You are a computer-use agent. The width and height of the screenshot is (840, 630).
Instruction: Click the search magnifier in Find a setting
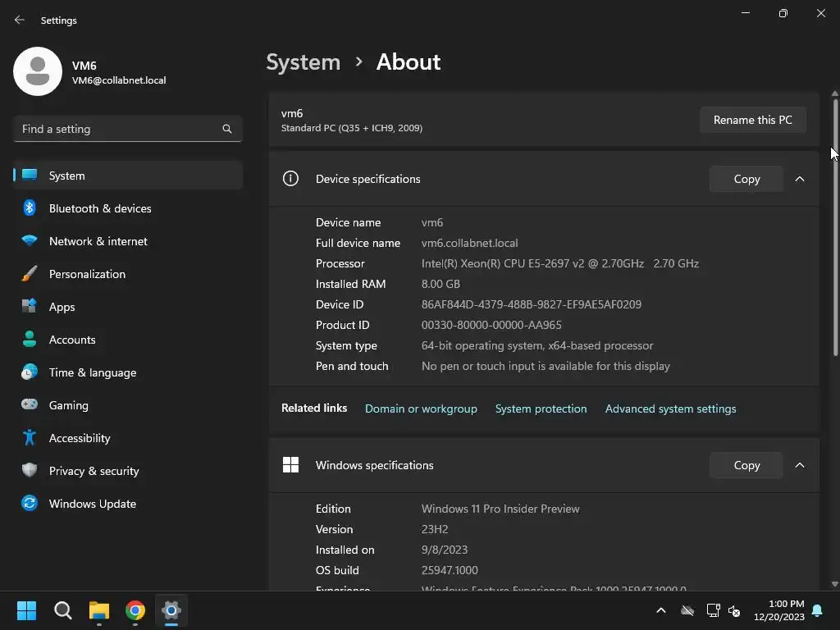227,129
